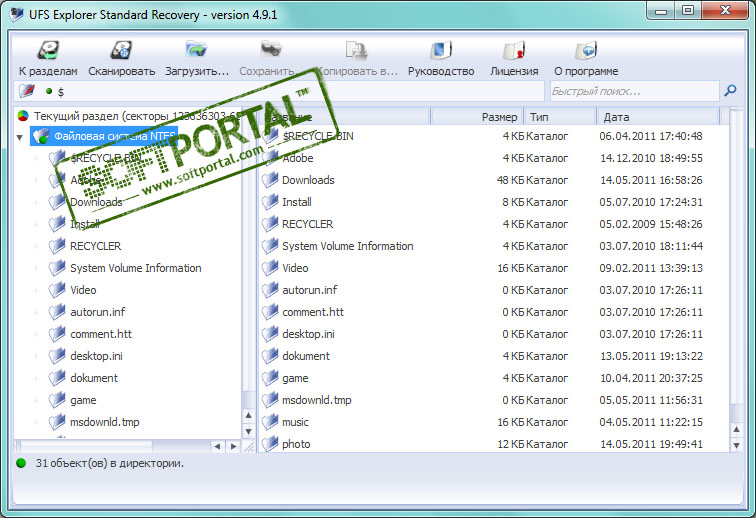This screenshot has width=756, height=518.
Task: Click file list scroll down arrow
Action: (736, 445)
